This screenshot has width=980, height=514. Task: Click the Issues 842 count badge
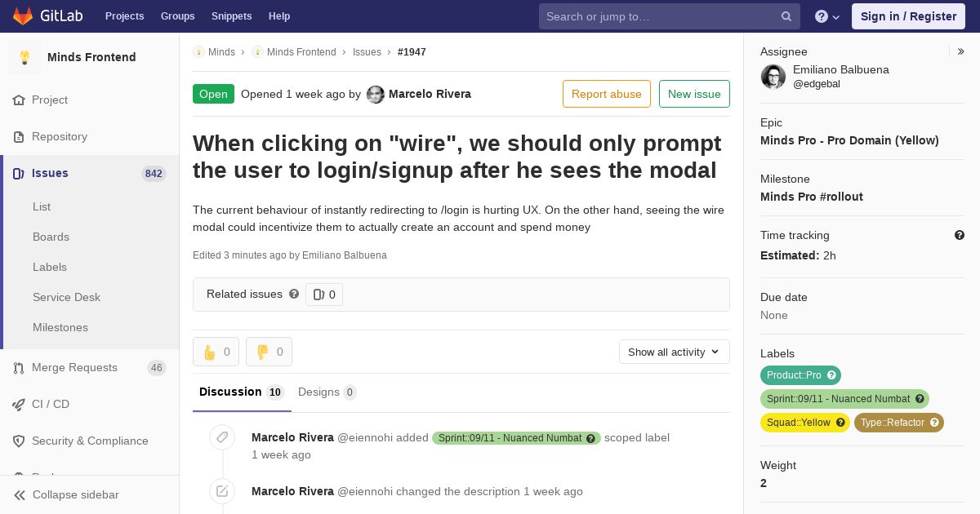pos(154,174)
